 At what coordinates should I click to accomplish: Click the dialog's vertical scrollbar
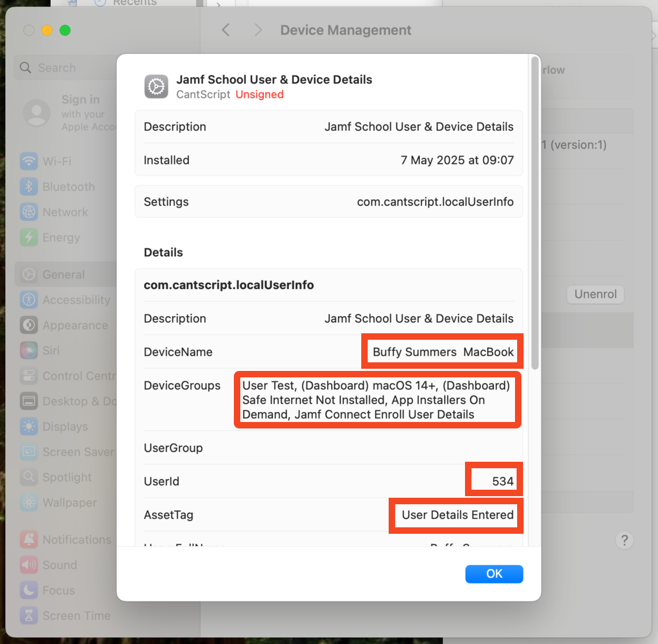pyautogui.click(x=534, y=213)
